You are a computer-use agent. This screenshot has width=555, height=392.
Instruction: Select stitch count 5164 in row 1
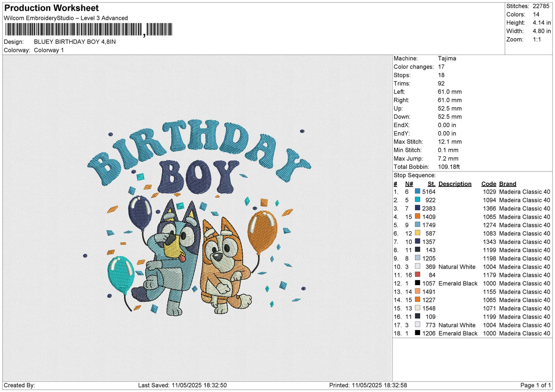click(429, 191)
